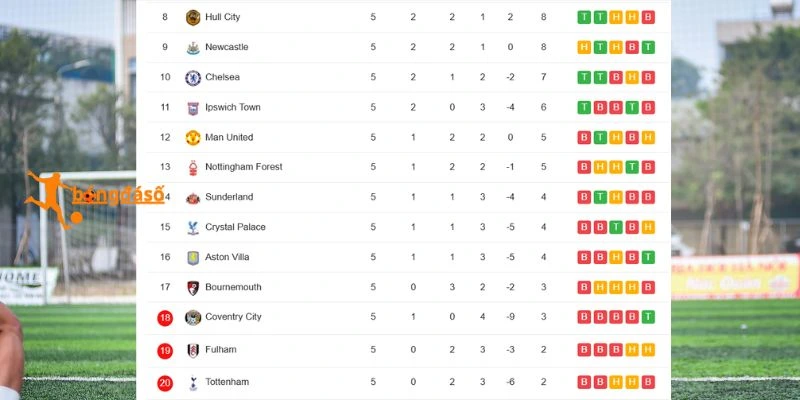Click the Ipswich Town crest icon
The width and height of the screenshot is (800, 400).
pos(193,108)
